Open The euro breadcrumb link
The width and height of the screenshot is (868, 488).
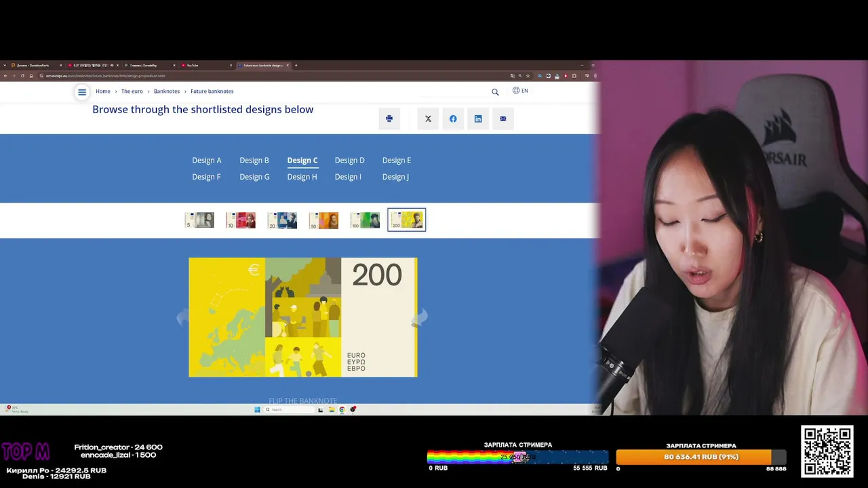pos(132,91)
